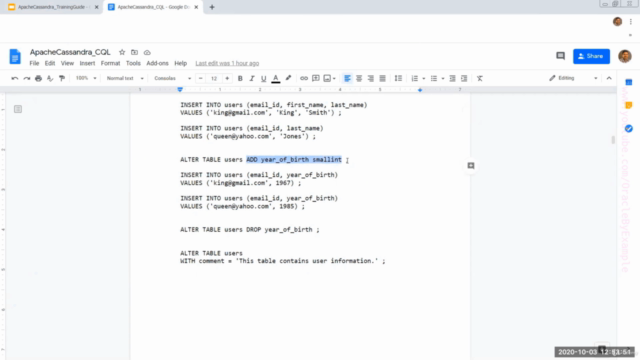Clear formatting with the toolbar icon
640x360 pixels.
(x=480, y=78)
